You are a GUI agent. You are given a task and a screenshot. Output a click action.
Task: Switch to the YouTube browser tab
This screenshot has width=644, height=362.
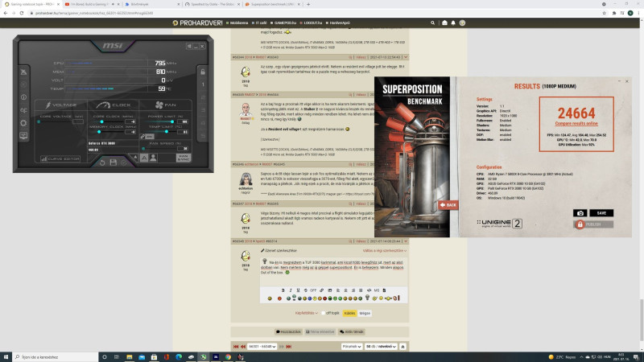[x=93, y=4]
